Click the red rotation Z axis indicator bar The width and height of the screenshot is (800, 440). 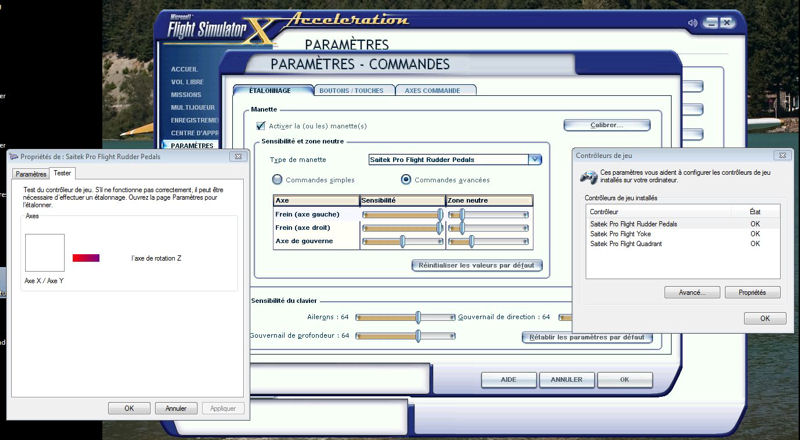click(x=86, y=258)
